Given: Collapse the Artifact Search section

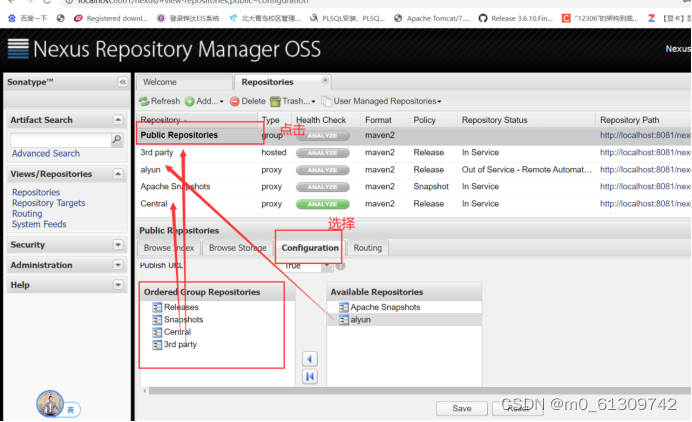Looking at the screenshot, I should [x=118, y=120].
